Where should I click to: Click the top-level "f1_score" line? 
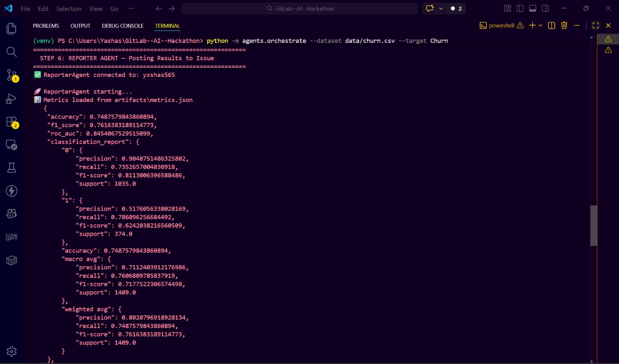point(102,125)
